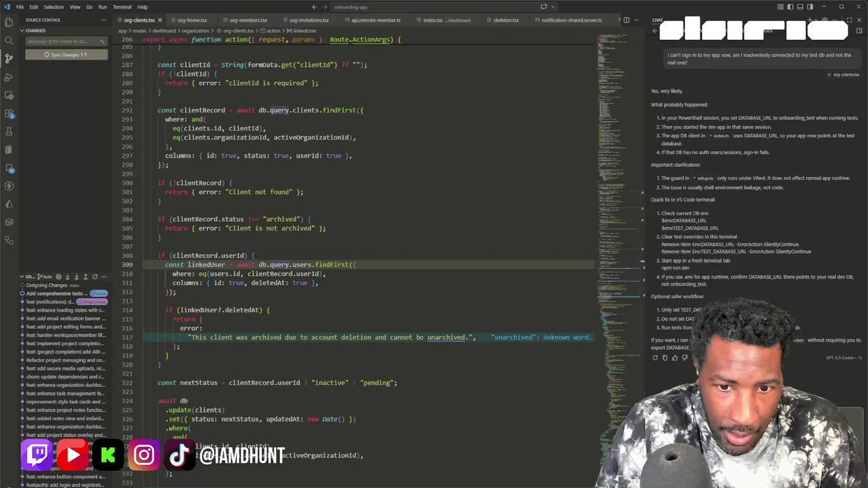Collapse the Graph section
The height and width of the screenshot is (488, 868).
click(x=22, y=277)
